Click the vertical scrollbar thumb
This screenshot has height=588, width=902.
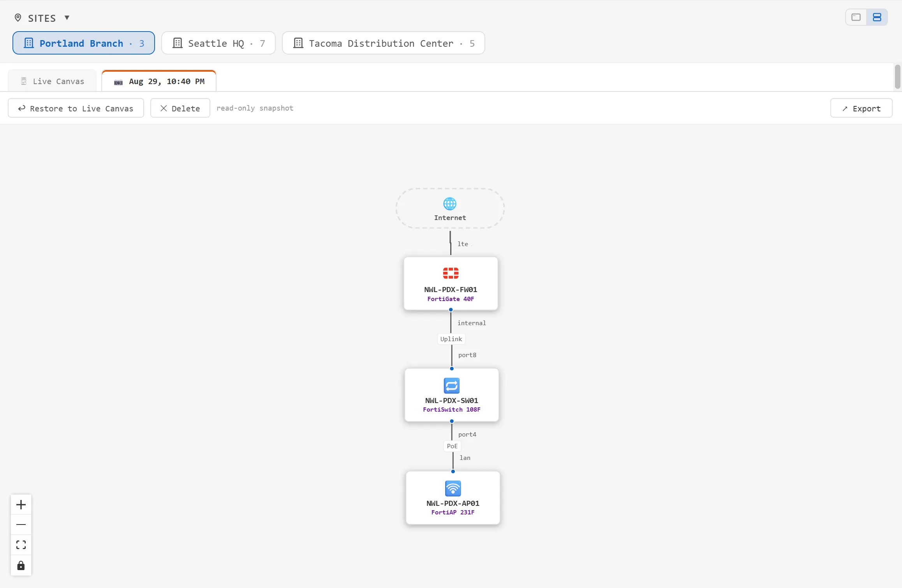pyautogui.click(x=898, y=77)
